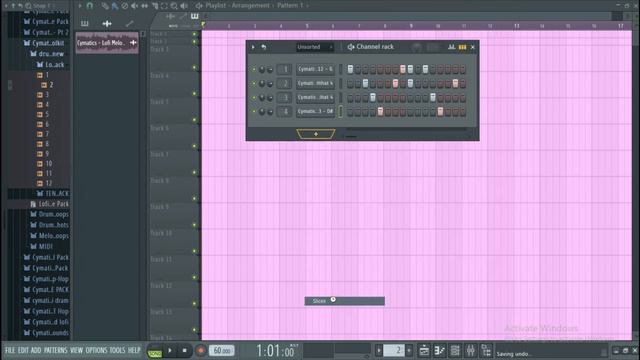The image size is (640, 360).
Task: Select the Zoom tool in Playlist
Action: pos(174,6)
